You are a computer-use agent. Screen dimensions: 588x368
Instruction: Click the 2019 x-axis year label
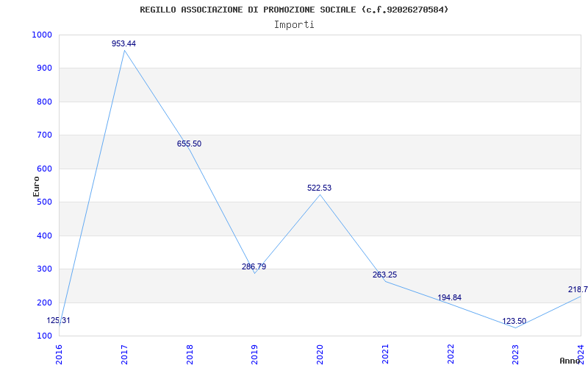pyautogui.click(x=254, y=354)
